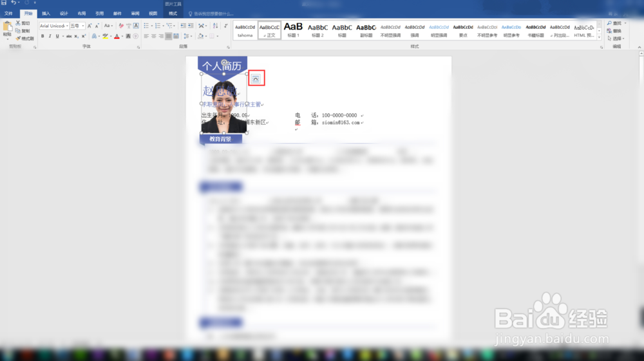Click the Multilevel List icon
Screen dimensions: 644x361
click(169, 26)
